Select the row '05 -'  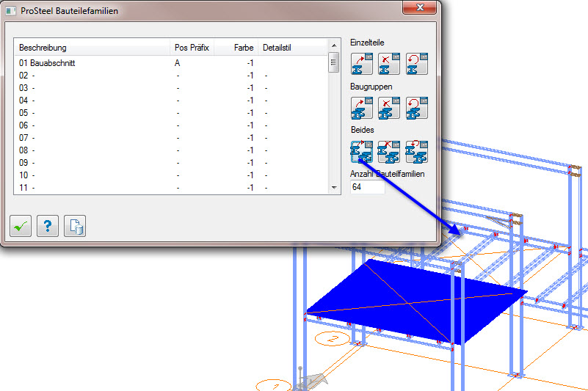170,113
